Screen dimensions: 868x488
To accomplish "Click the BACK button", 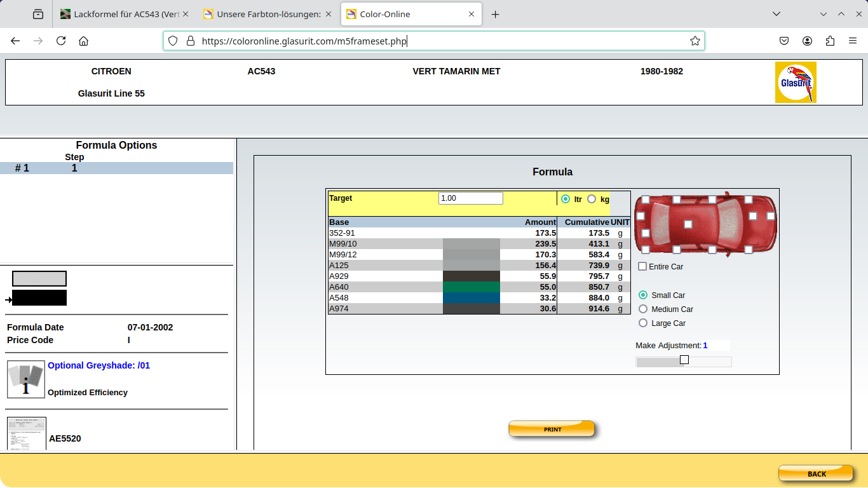I will coord(816,473).
